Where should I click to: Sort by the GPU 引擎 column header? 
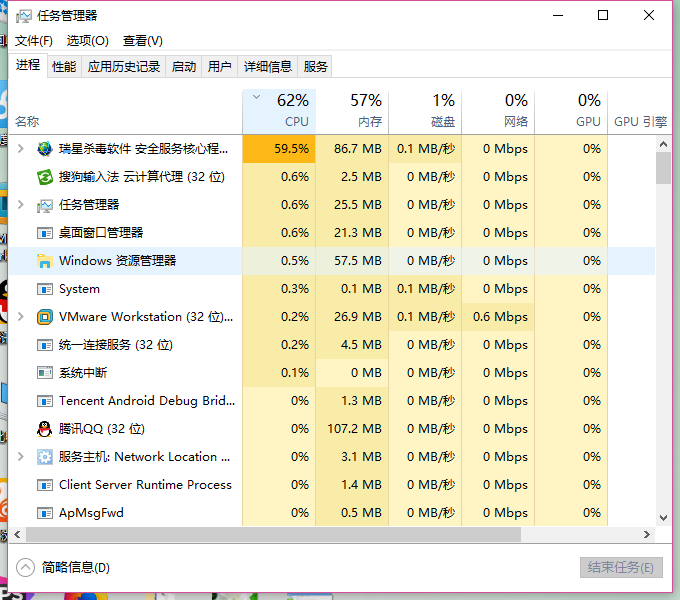click(x=640, y=111)
